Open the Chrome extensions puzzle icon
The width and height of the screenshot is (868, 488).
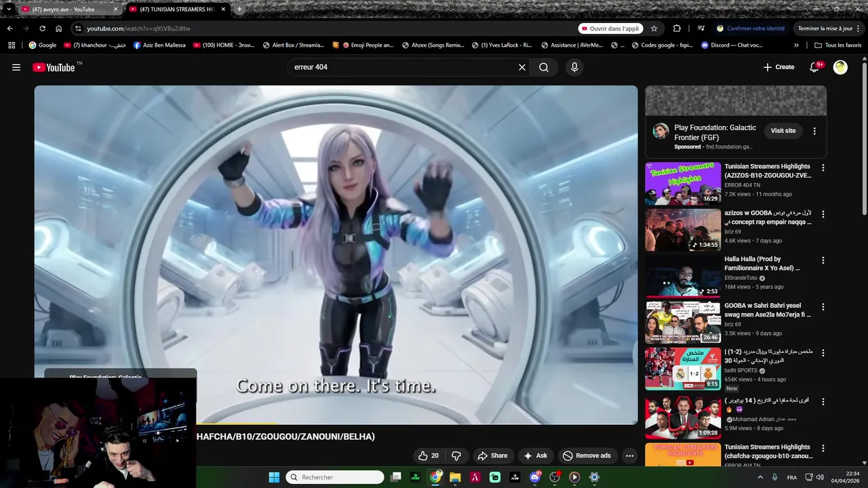tap(677, 28)
